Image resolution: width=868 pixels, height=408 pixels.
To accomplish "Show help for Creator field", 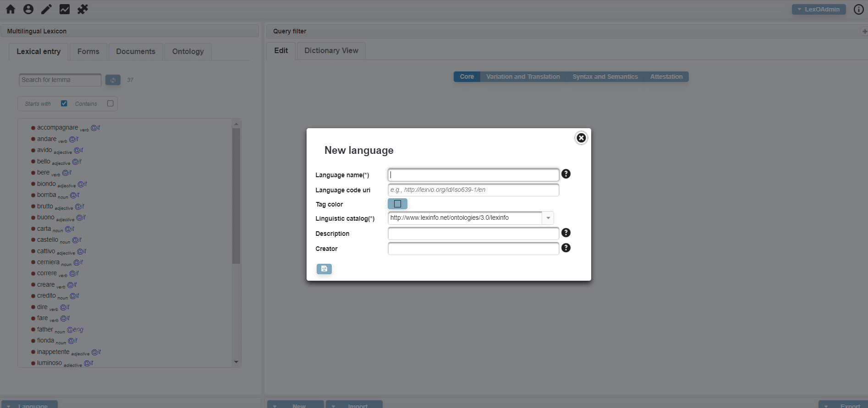I will 566,248.
